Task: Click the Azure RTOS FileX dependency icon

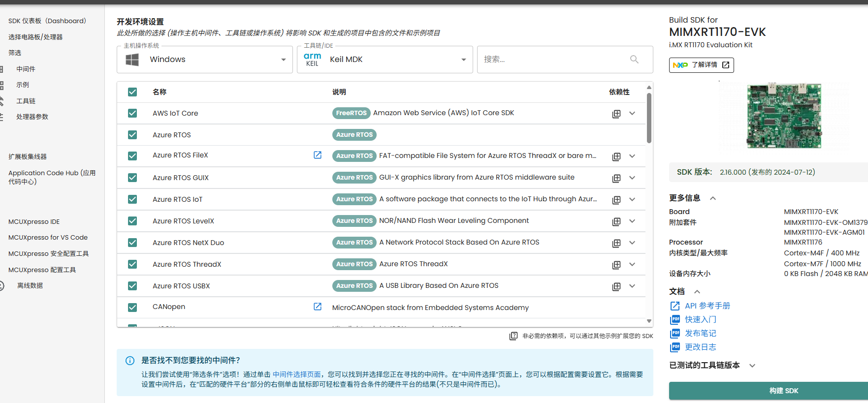Action: tap(616, 156)
